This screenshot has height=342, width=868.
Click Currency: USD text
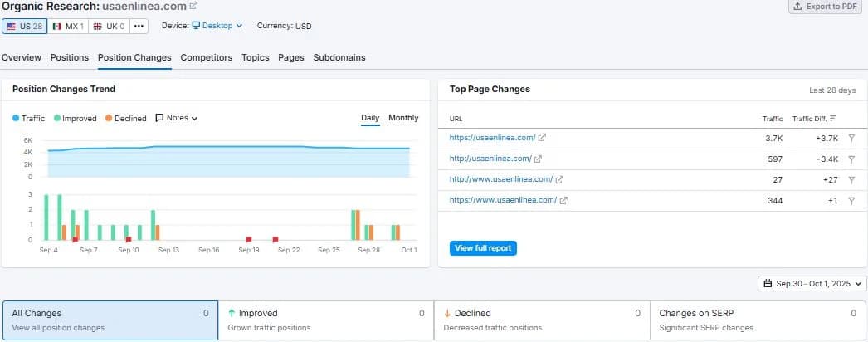click(284, 26)
